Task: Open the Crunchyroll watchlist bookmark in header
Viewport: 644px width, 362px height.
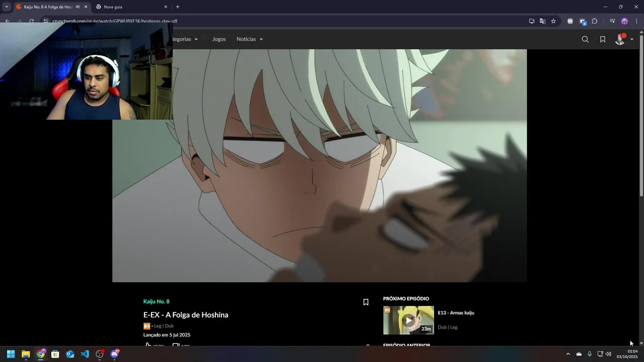Action: tap(603, 39)
